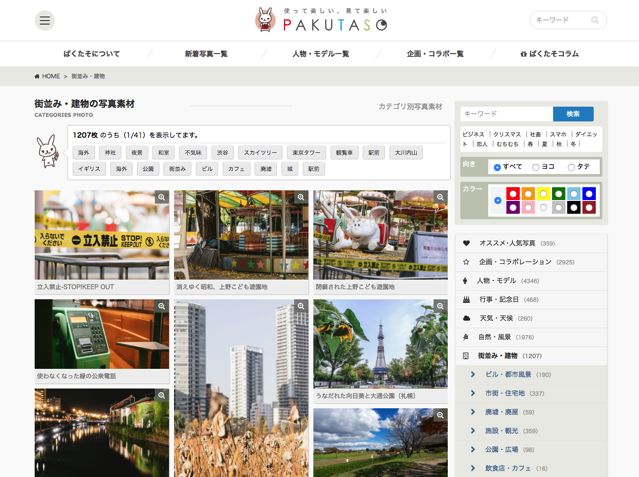Click the PAKUTASO rabbit logo
The width and height of the screenshot is (639, 477).
tap(265, 20)
